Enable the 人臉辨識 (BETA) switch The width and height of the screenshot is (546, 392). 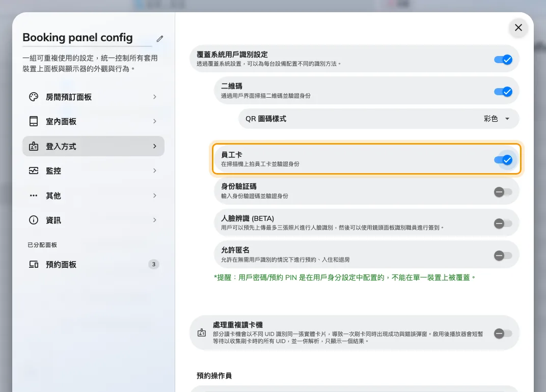503,223
